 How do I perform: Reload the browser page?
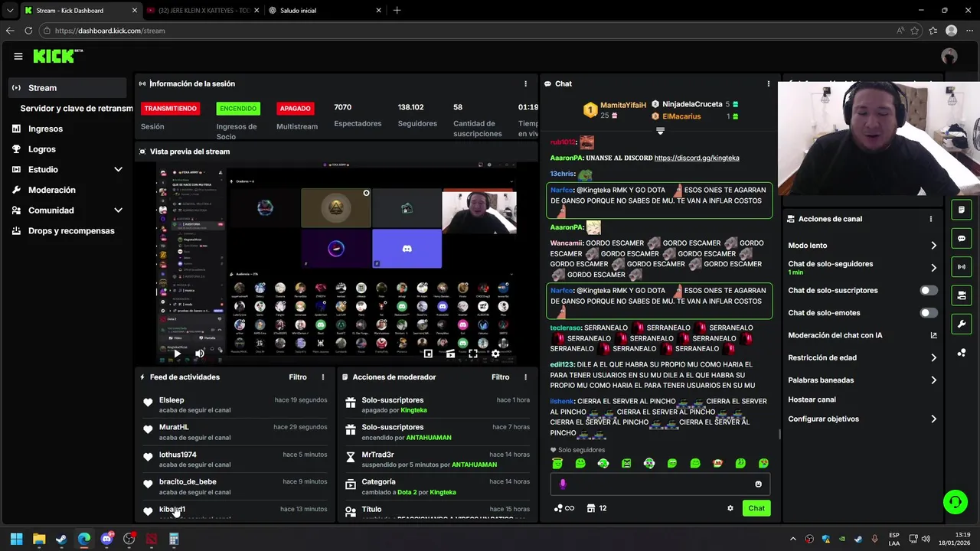[28, 31]
